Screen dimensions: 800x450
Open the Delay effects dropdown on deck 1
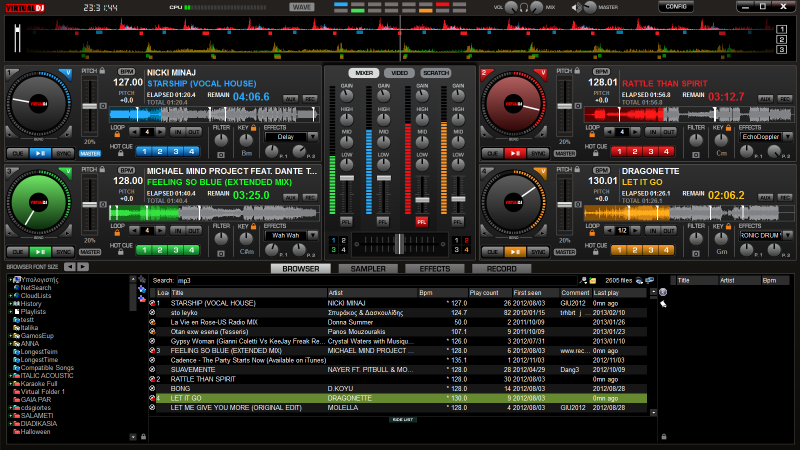(313, 137)
